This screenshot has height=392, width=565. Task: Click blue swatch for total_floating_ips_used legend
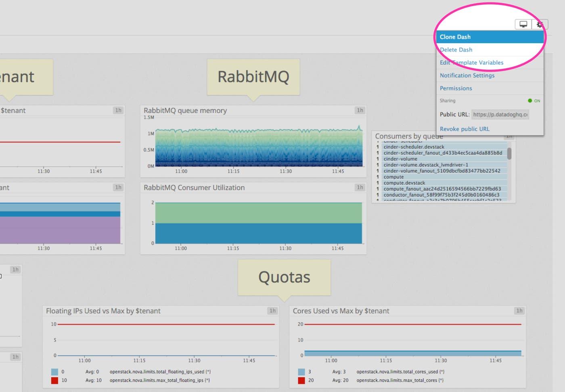(x=54, y=372)
